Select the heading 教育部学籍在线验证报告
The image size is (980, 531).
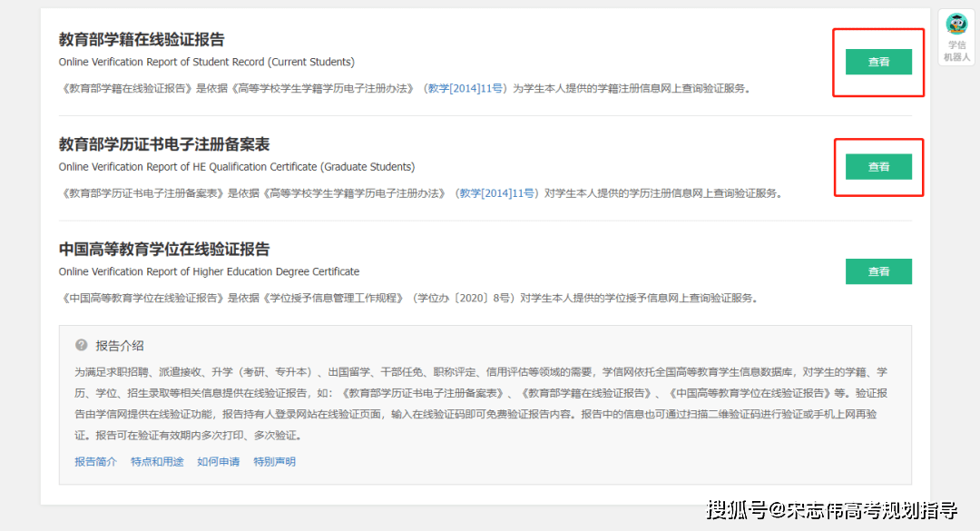coord(142,39)
